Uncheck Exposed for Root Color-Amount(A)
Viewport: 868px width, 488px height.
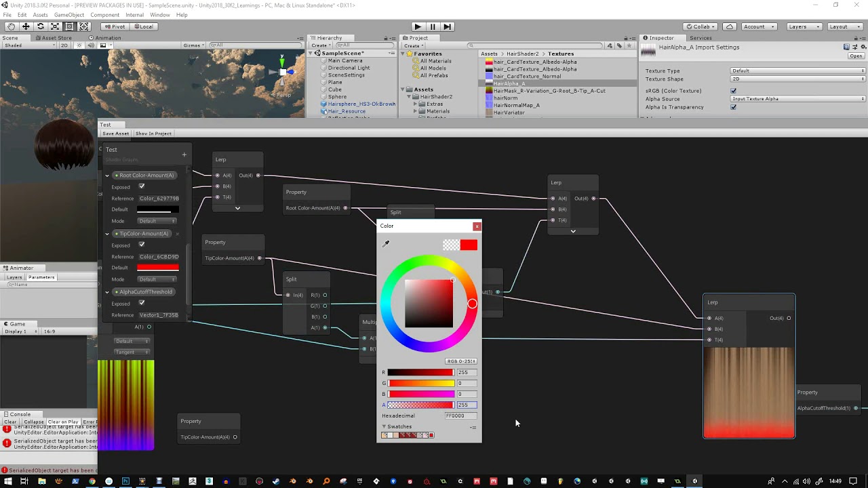pyautogui.click(x=142, y=187)
